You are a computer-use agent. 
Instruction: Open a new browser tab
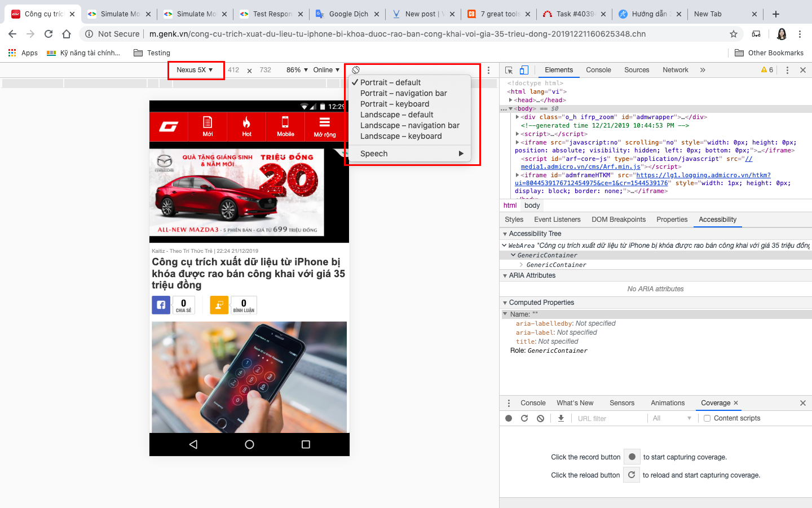click(776, 14)
